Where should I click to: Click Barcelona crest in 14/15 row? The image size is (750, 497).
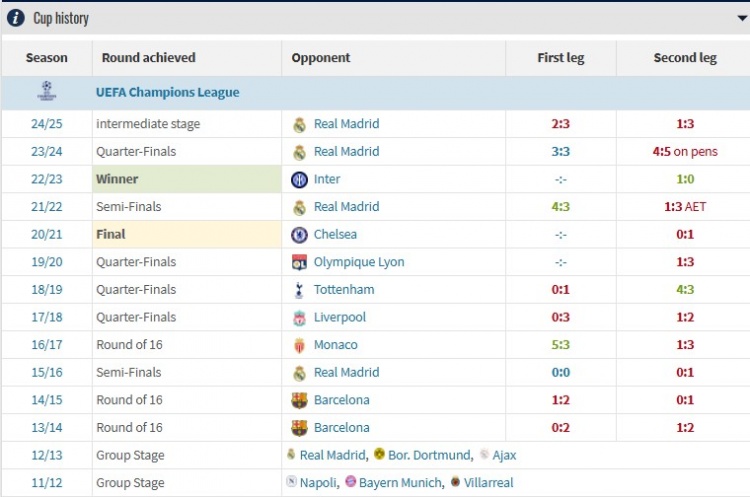coord(299,400)
